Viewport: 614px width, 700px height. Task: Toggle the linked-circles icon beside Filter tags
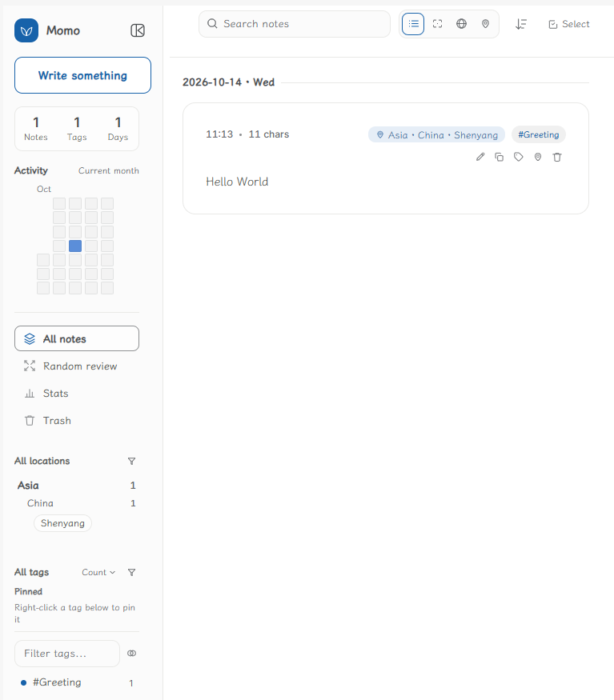coord(131,653)
